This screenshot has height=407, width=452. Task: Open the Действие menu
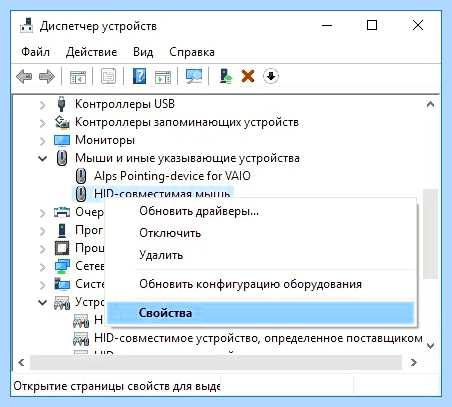click(x=91, y=52)
